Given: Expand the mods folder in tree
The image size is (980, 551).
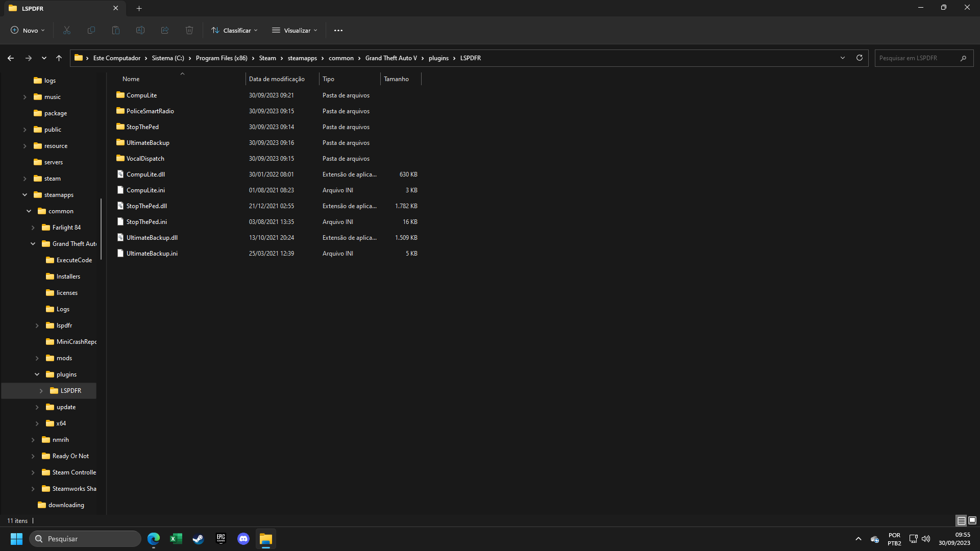Looking at the screenshot, I should point(37,358).
